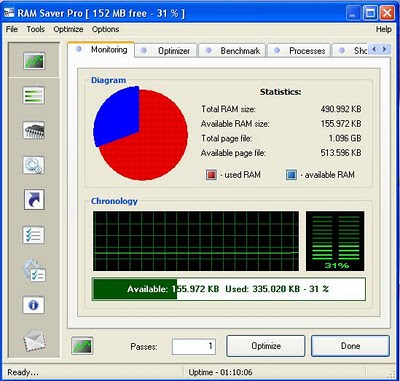
Task: Click the graph icon beside Passes
Action: (x=82, y=346)
